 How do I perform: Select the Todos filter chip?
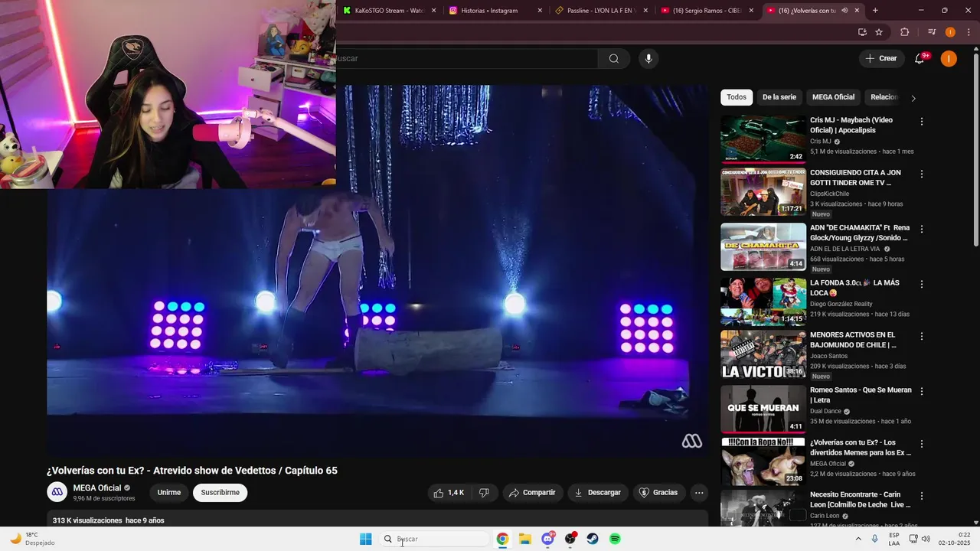tap(737, 97)
